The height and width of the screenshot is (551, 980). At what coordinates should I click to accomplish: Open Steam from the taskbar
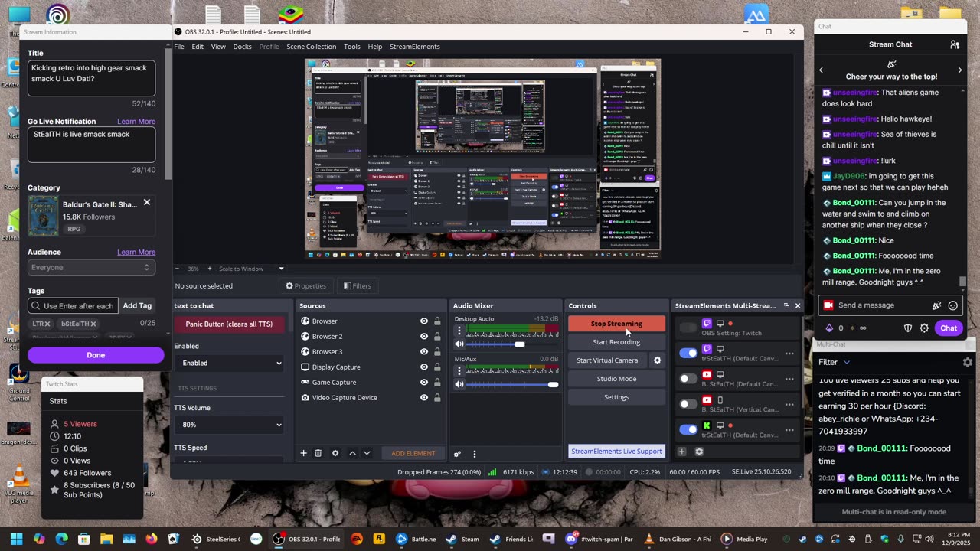point(462,539)
